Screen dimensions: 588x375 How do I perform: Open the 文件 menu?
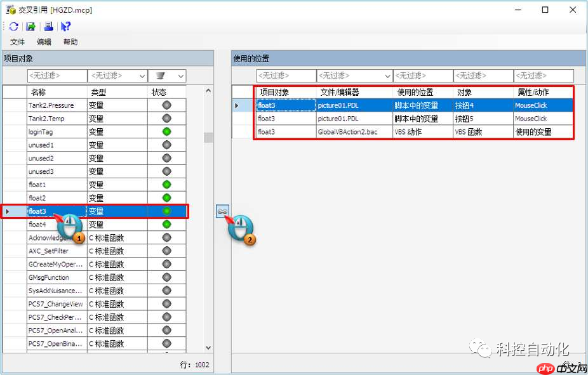pos(17,42)
